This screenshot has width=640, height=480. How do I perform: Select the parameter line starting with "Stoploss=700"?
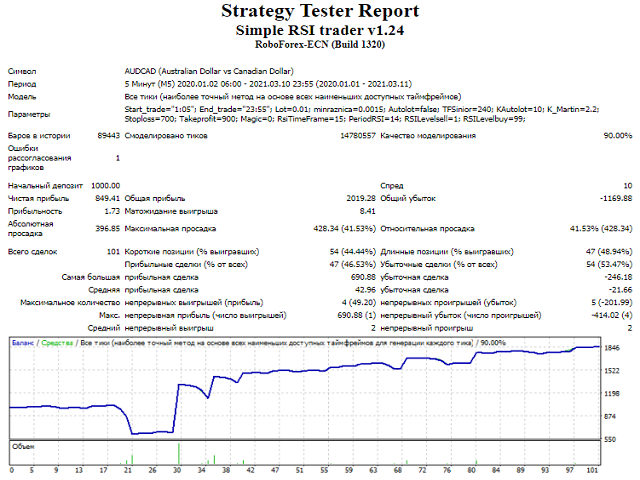[x=325, y=119]
